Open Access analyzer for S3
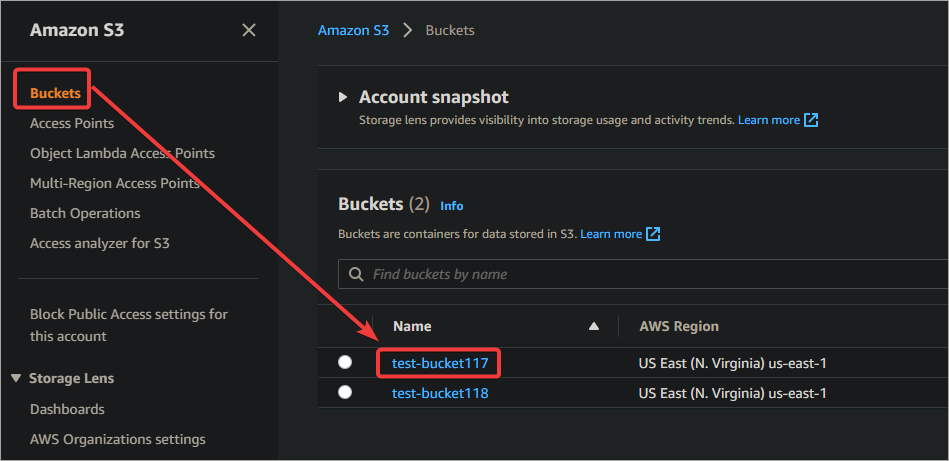 [x=100, y=244]
